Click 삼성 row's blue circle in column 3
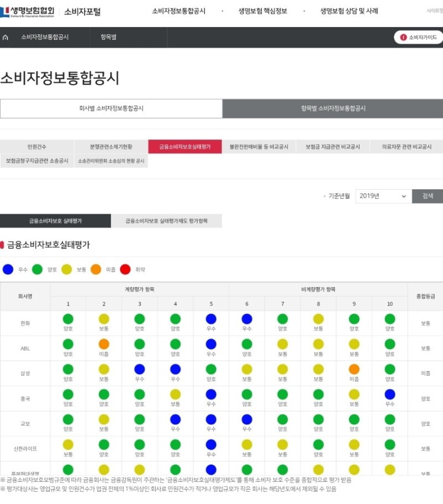The height and width of the screenshot is (504, 443). coord(140,369)
